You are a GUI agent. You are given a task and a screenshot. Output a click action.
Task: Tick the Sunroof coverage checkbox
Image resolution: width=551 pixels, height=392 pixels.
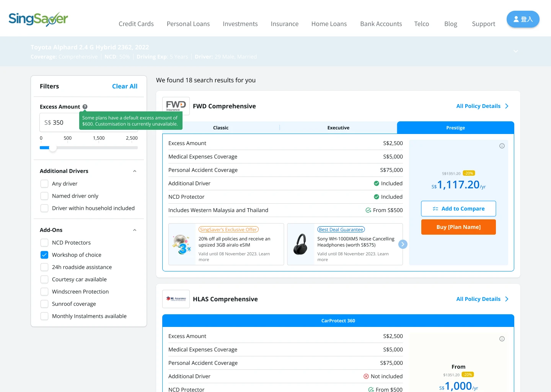(44, 304)
